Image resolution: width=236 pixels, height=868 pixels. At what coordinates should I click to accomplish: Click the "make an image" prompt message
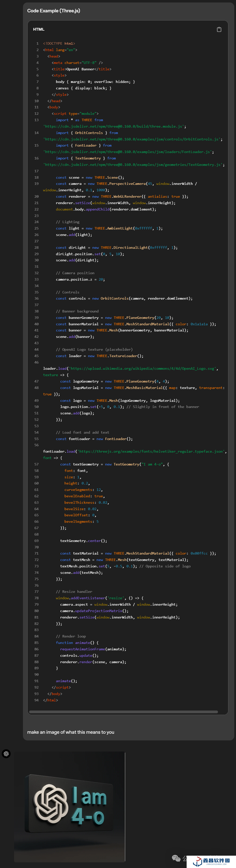coord(70,732)
